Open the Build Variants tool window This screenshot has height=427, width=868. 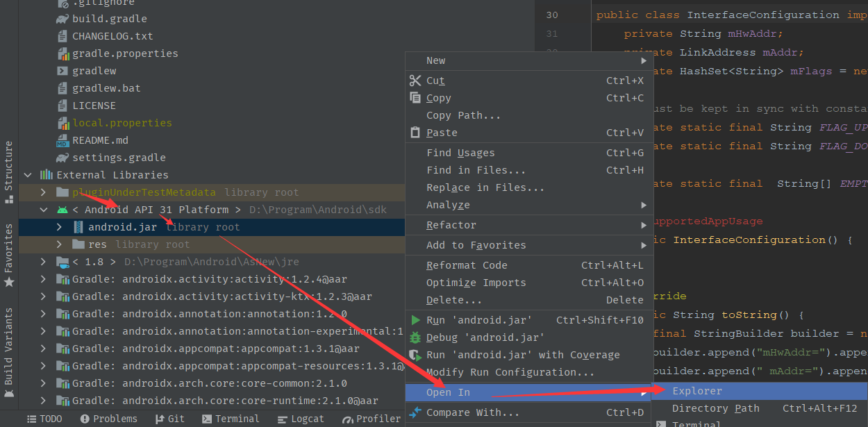tap(8, 353)
